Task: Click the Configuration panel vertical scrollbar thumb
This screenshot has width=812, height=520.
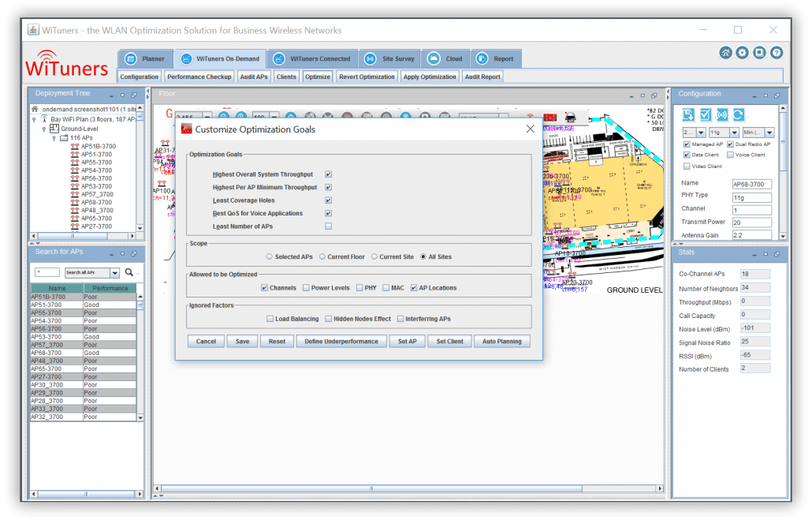Action: pos(783,143)
